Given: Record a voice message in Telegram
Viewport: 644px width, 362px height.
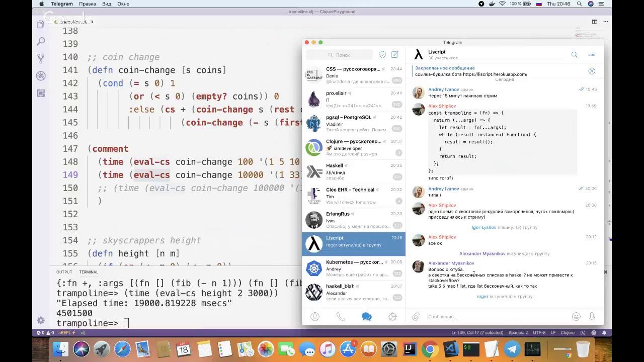Looking at the screenshot, I should click(592, 316).
